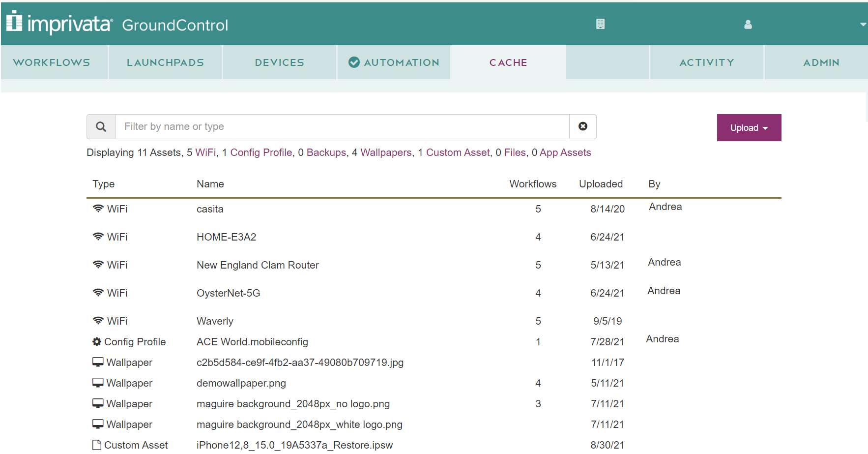The height and width of the screenshot is (454, 868).
Task: Sort by the By column header
Action: point(654,184)
